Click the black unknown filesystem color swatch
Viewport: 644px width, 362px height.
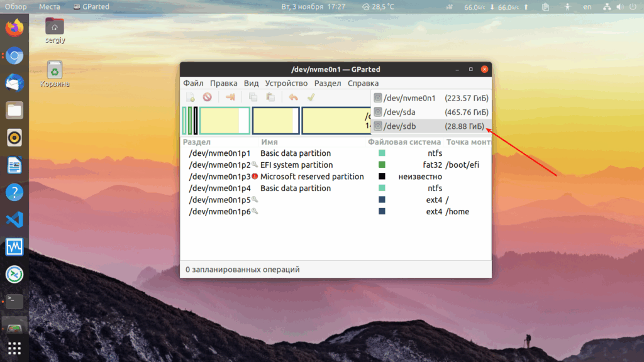tap(382, 176)
